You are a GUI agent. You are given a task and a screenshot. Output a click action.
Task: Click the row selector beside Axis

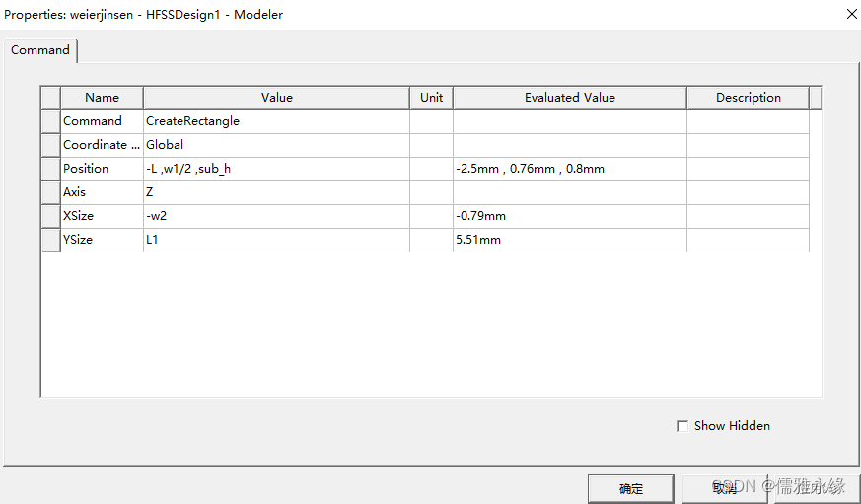[x=51, y=192]
